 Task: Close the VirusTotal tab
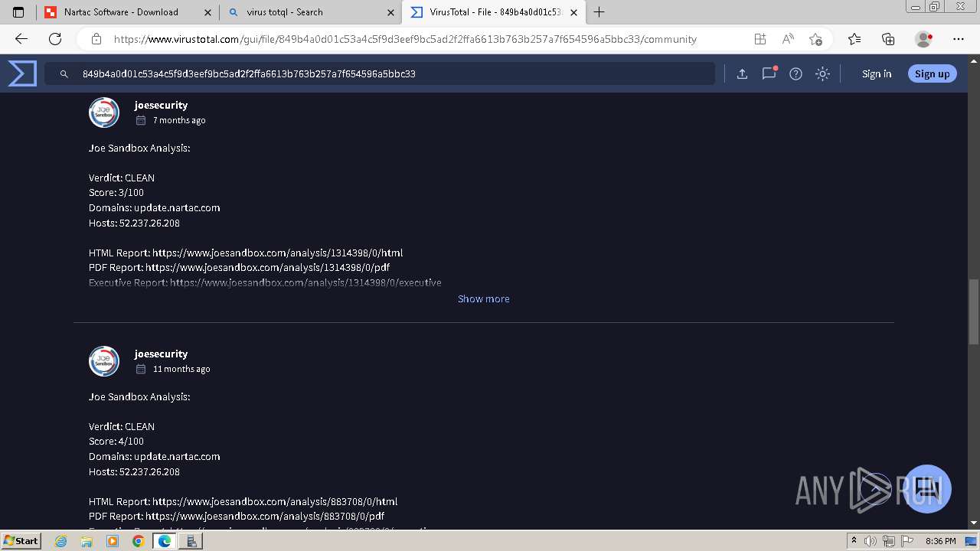[574, 12]
